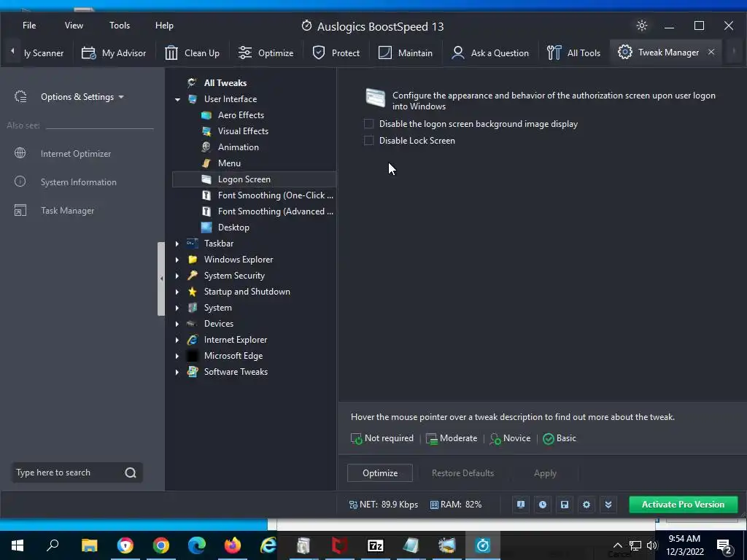Select Visual Effects tweak category
The width and height of the screenshot is (747, 560).
243,131
